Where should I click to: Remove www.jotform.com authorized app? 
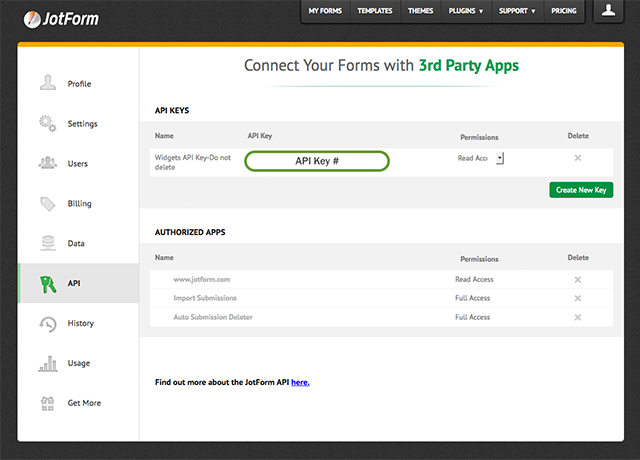point(578,280)
